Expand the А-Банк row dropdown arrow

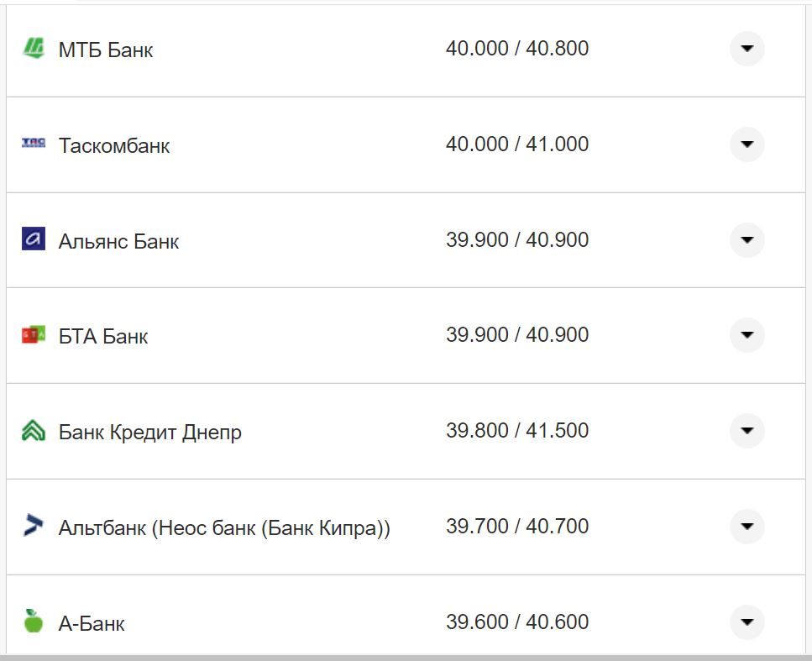click(x=747, y=622)
